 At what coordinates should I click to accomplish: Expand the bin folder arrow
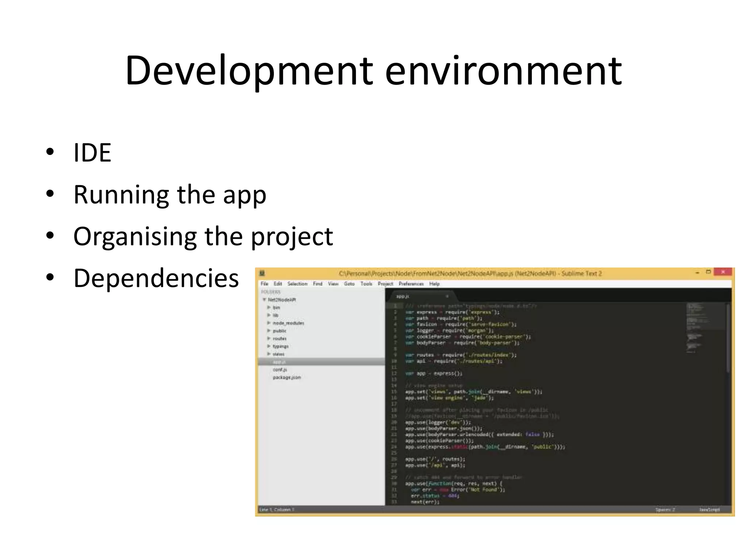click(269, 307)
